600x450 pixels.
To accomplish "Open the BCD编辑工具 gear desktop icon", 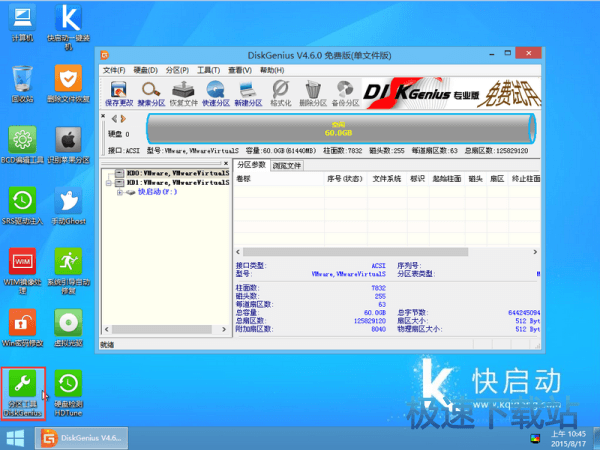I will 23,145.
